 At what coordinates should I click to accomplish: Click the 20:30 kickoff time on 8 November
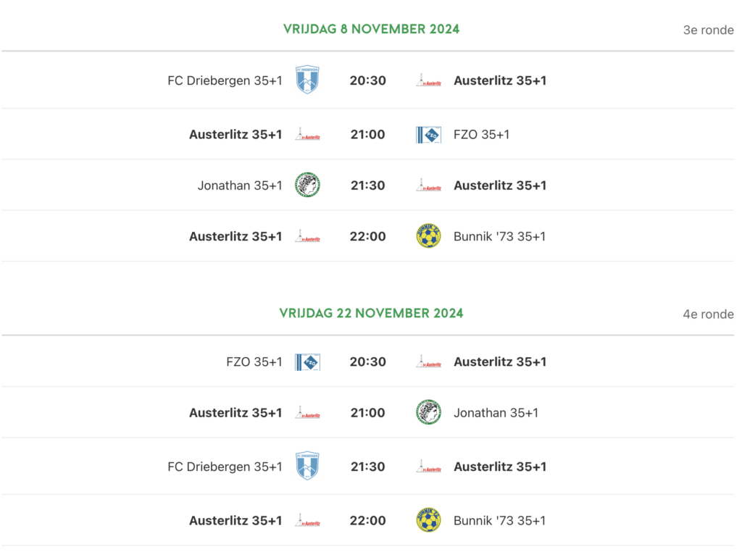[x=367, y=80]
